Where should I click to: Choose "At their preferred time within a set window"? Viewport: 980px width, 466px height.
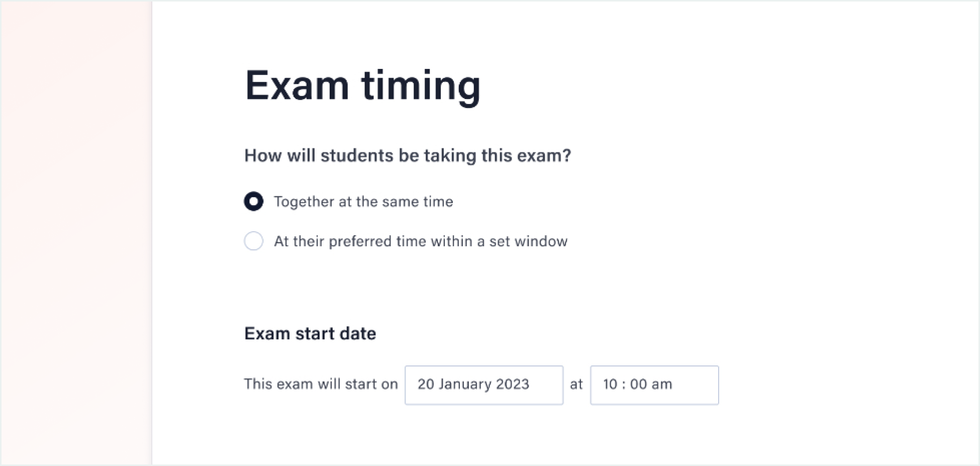254,241
